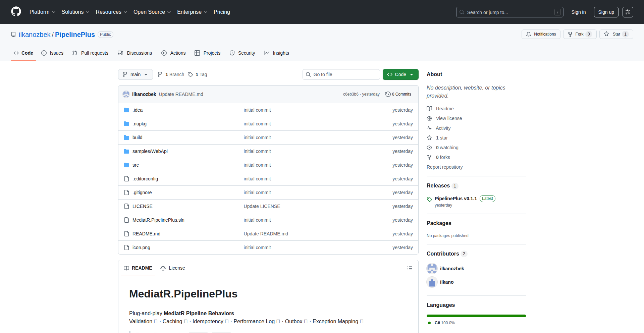Open the Activity link
644x333 pixels.
[439, 128]
